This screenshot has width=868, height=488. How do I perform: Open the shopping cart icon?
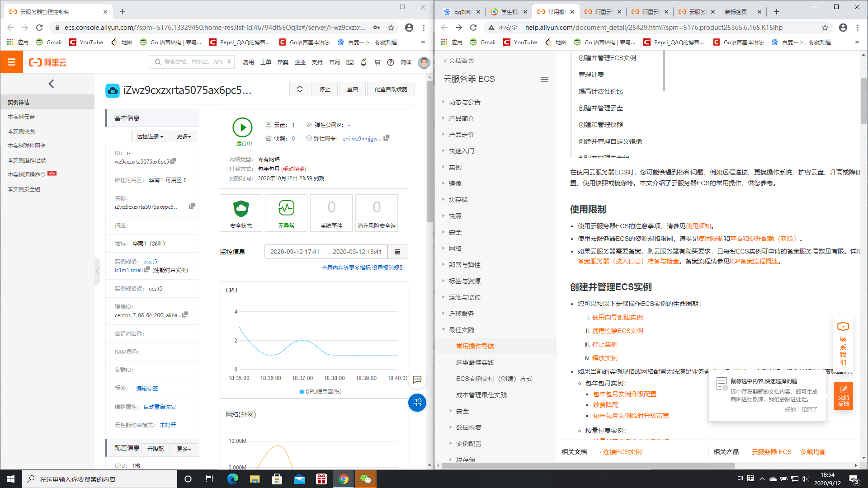377,62
